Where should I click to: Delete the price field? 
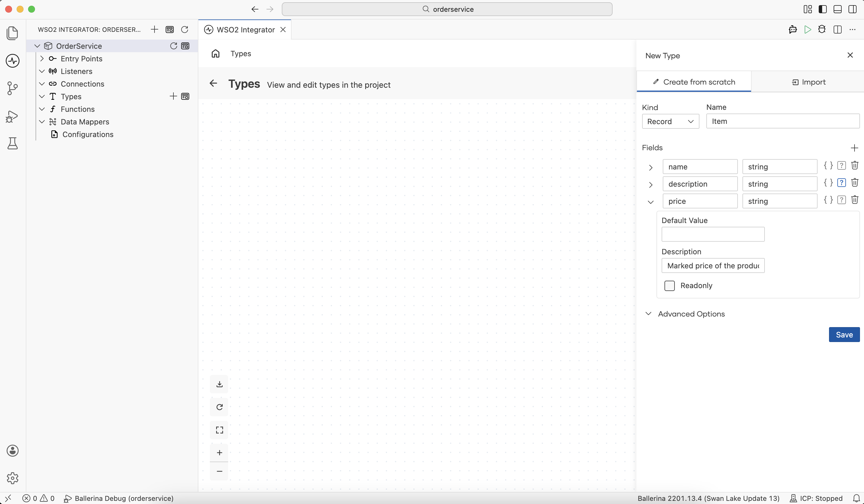coord(855,200)
